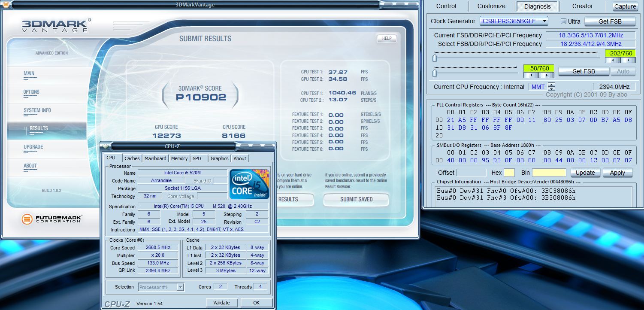Click the lower FSB slider thumb
The width and height of the screenshot is (644, 310).
point(435,72)
